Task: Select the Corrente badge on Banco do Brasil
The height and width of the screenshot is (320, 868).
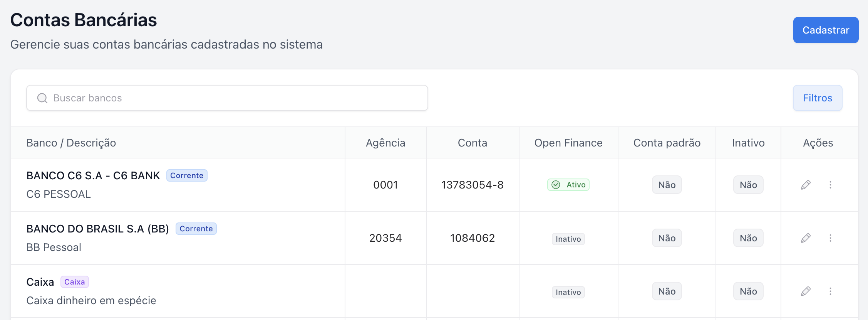Action: click(x=196, y=229)
